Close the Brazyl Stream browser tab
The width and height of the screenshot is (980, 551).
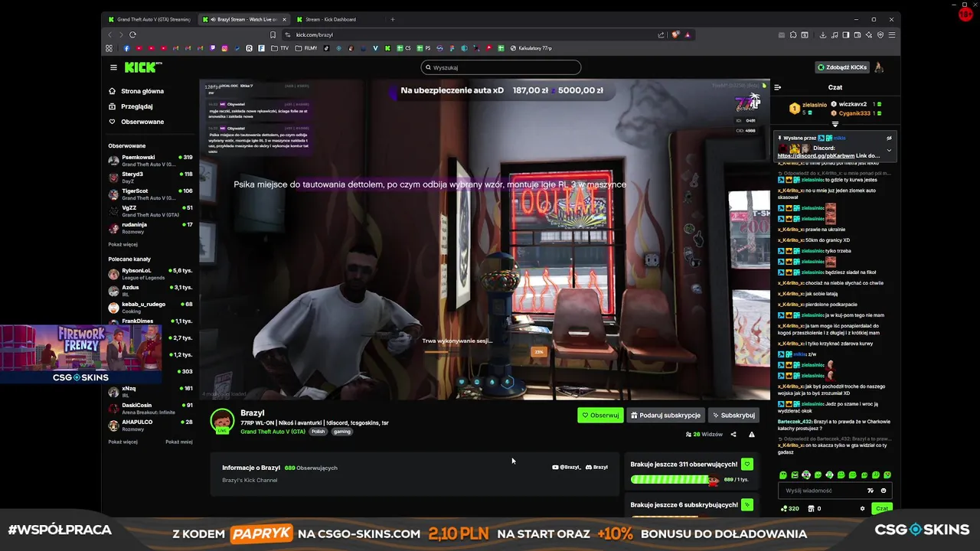point(285,19)
